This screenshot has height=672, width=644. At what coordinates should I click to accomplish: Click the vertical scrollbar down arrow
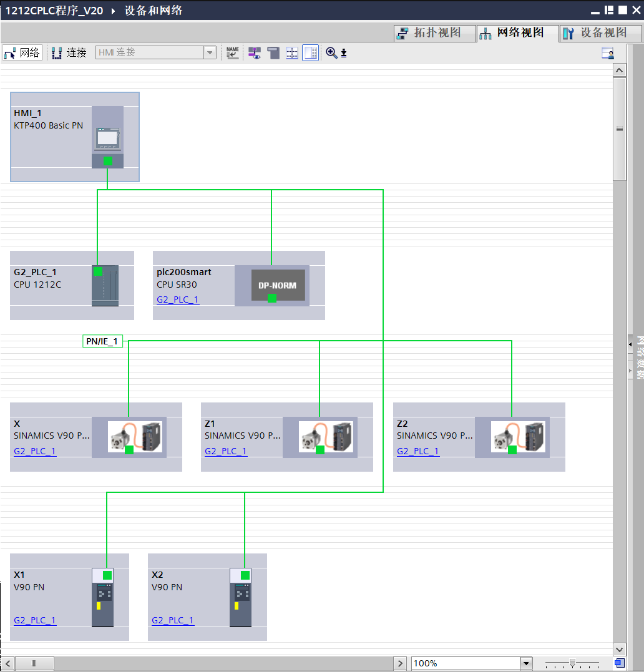[619, 650]
